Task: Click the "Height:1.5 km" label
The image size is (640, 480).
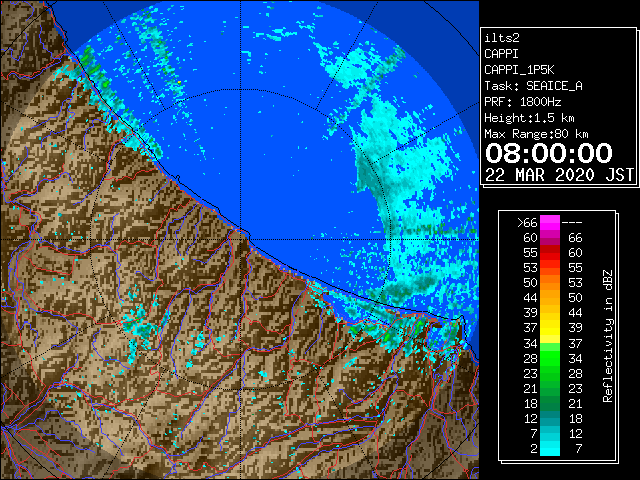Action: tap(529, 118)
